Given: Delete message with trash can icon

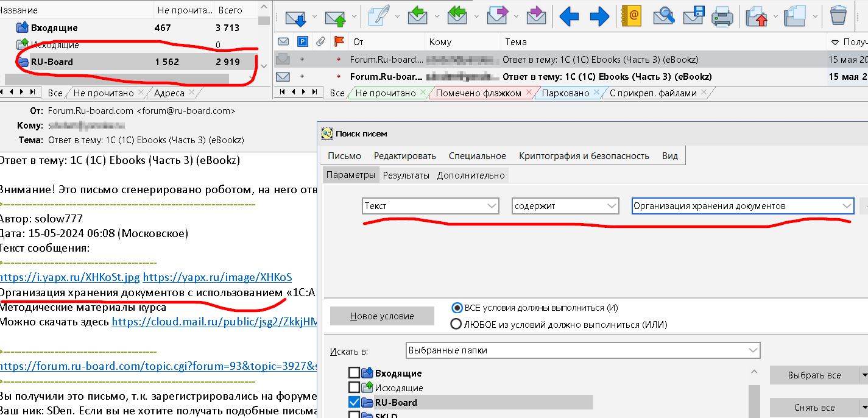Looking at the screenshot, I should click(839, 15).
